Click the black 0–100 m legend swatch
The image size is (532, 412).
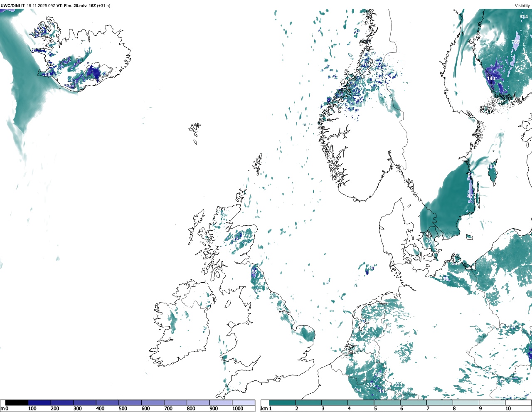[x=17, y=402]
